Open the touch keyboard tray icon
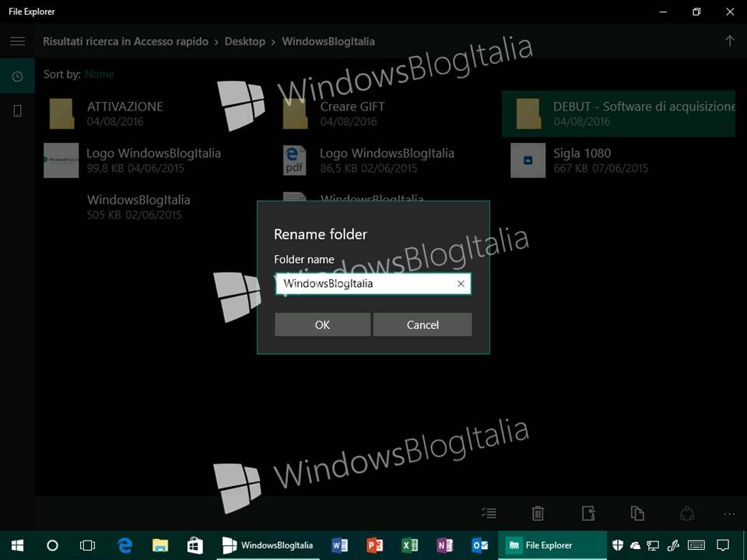Screen dimensions: 747x560 pos(696,545)
